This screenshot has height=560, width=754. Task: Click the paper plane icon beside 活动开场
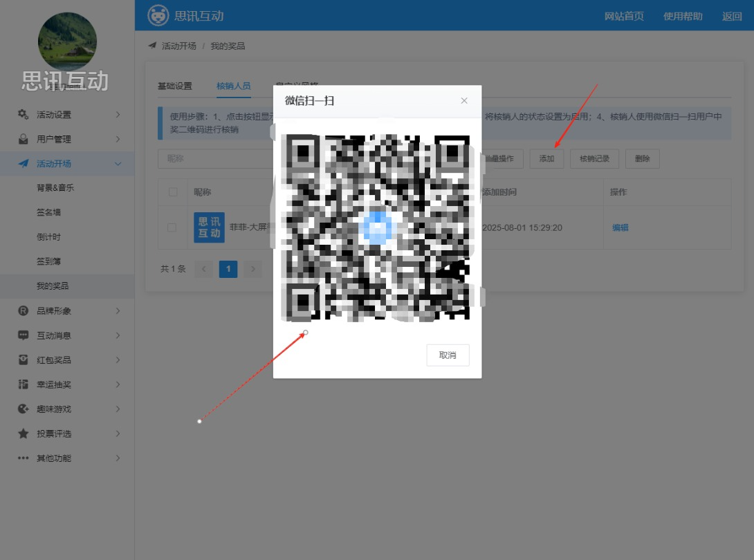23,163
